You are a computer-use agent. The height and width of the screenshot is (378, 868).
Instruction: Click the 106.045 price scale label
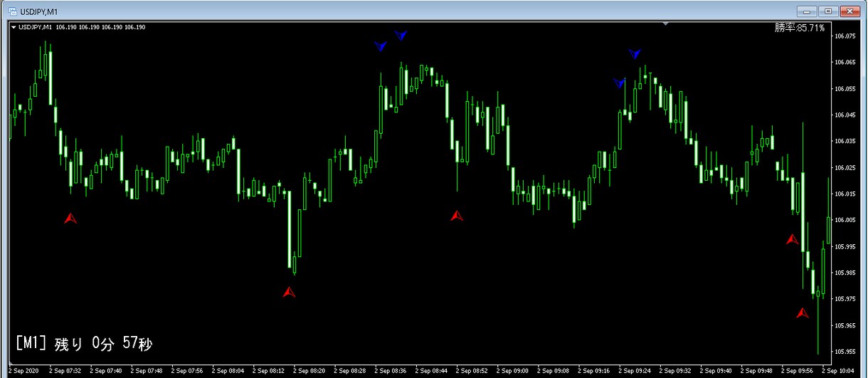[846, 115]
